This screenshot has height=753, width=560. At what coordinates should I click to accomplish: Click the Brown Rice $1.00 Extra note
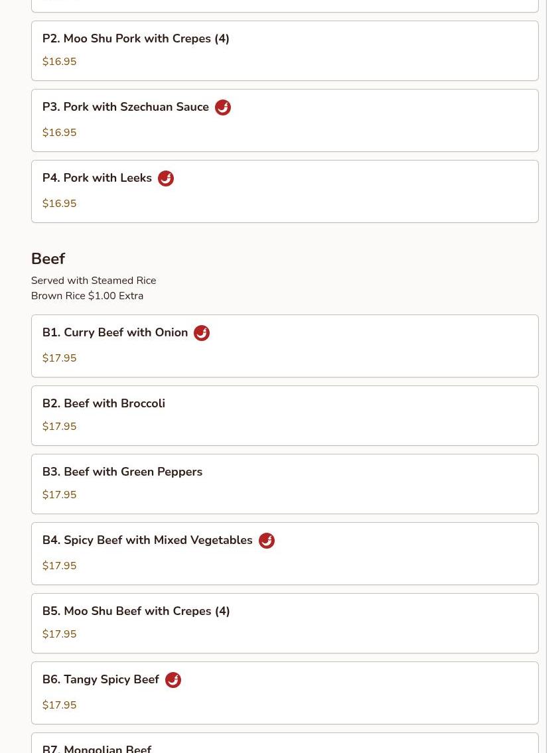tap(87, 296)
